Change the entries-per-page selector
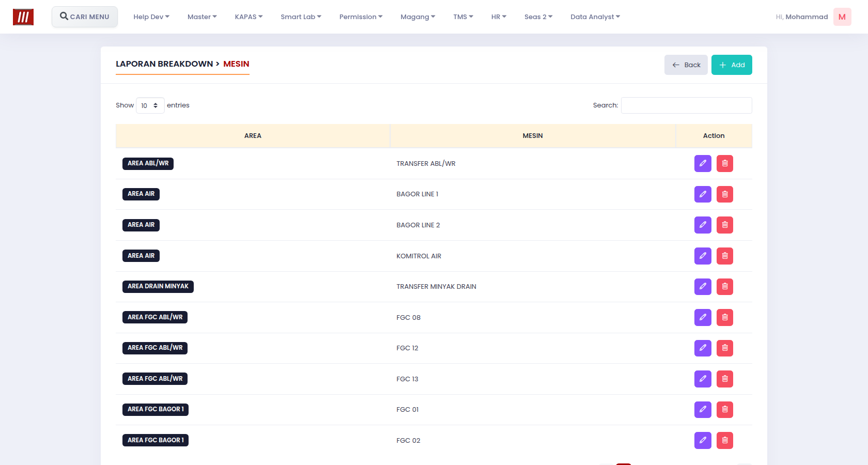 (150, 105)
